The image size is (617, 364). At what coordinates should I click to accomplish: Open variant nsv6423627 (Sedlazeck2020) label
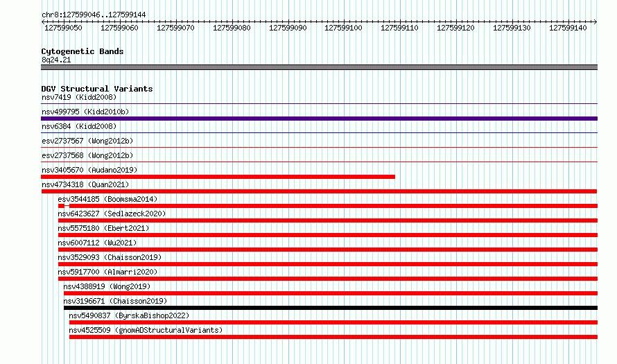(x=112, y=214)
